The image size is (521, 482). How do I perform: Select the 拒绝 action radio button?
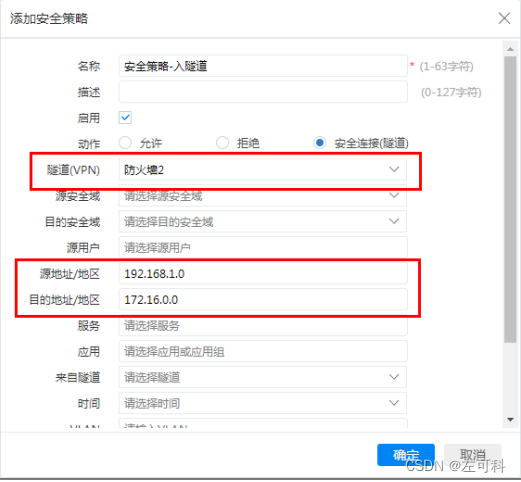pyautogui.click(x=222, y=143)
